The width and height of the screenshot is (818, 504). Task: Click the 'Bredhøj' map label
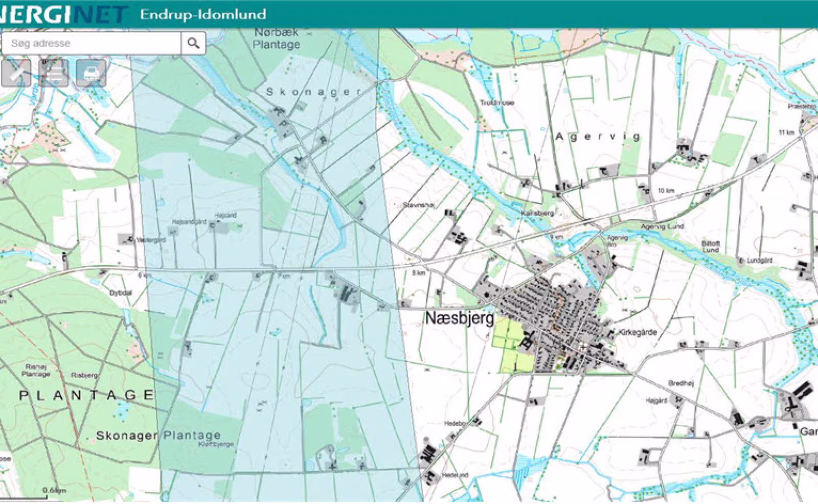(x=680, y=383)
